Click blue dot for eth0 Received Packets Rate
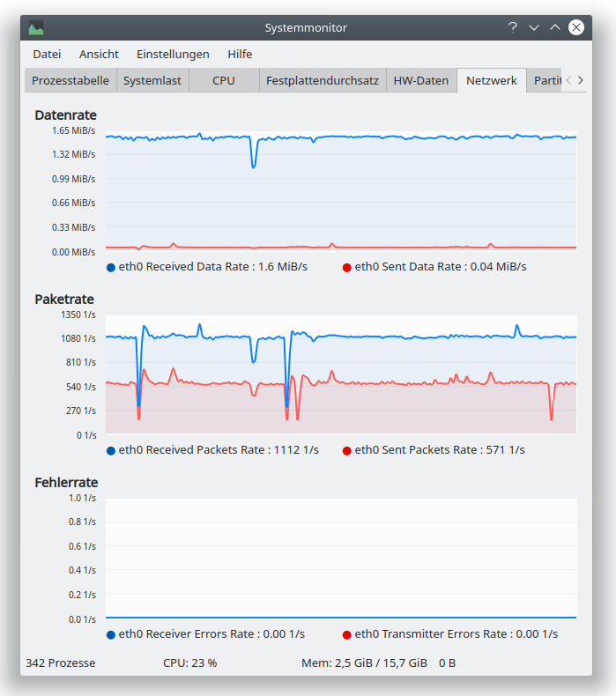Screen dimensions: 616x696 pyautogui.click(x=111, y=450)
